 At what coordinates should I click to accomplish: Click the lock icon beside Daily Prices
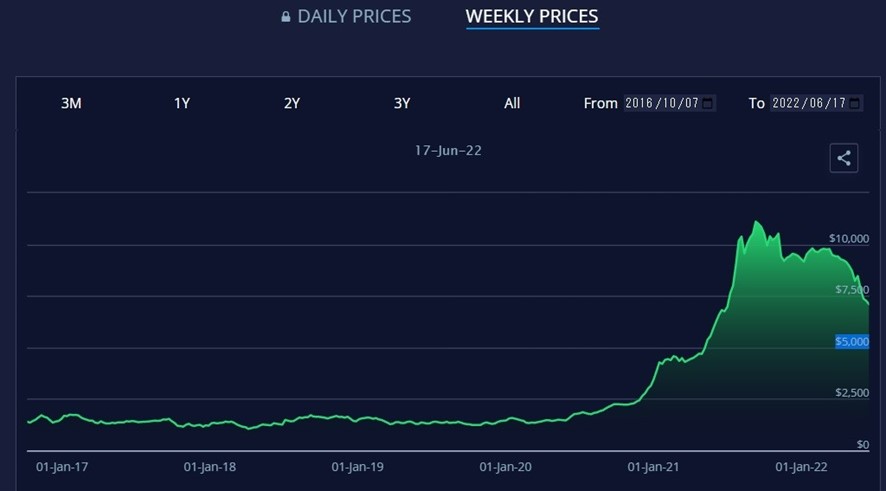click(286, 16)
